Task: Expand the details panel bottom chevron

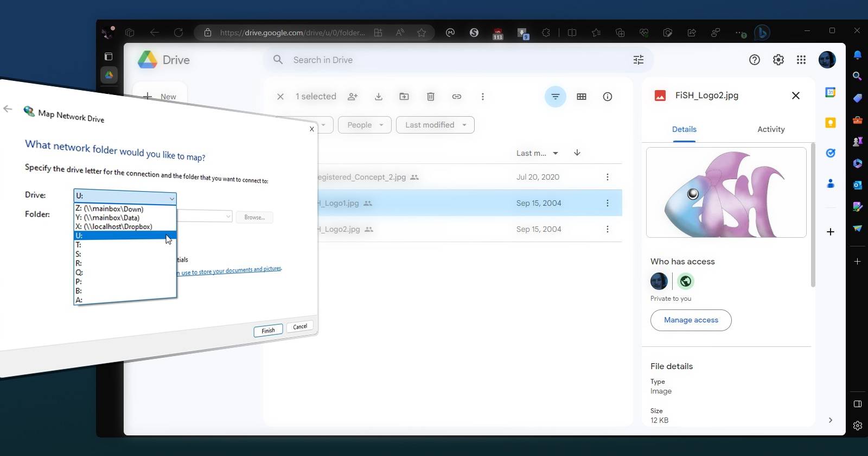Action: coord(831,420)
